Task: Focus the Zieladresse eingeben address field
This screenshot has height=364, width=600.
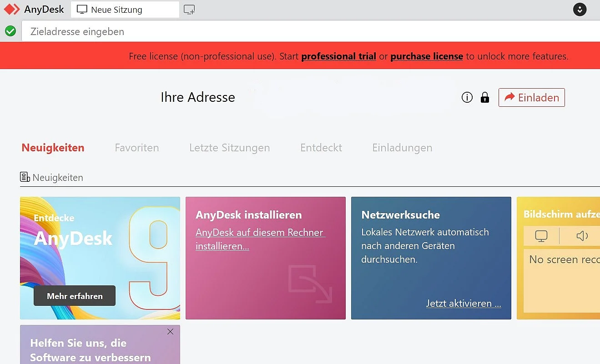Action: [x=311, y=32]
